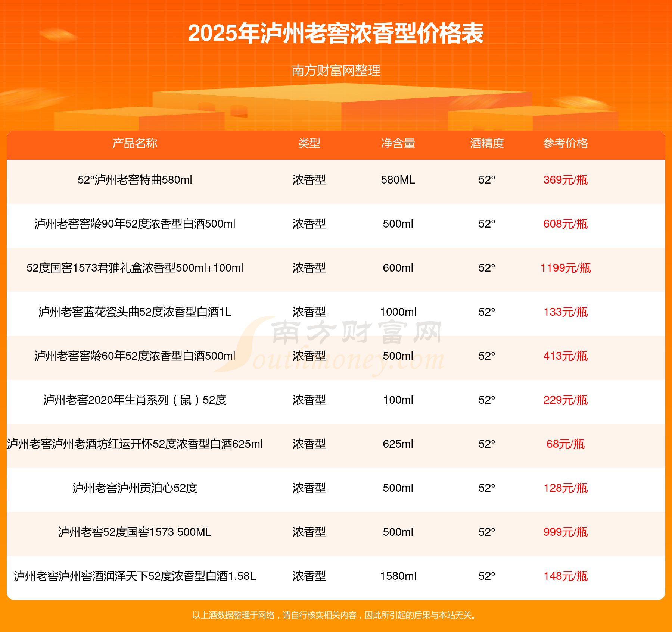Select the 1000ml net content cell
The width and height of the screenshot is (672, 632).
pos(398,312)
